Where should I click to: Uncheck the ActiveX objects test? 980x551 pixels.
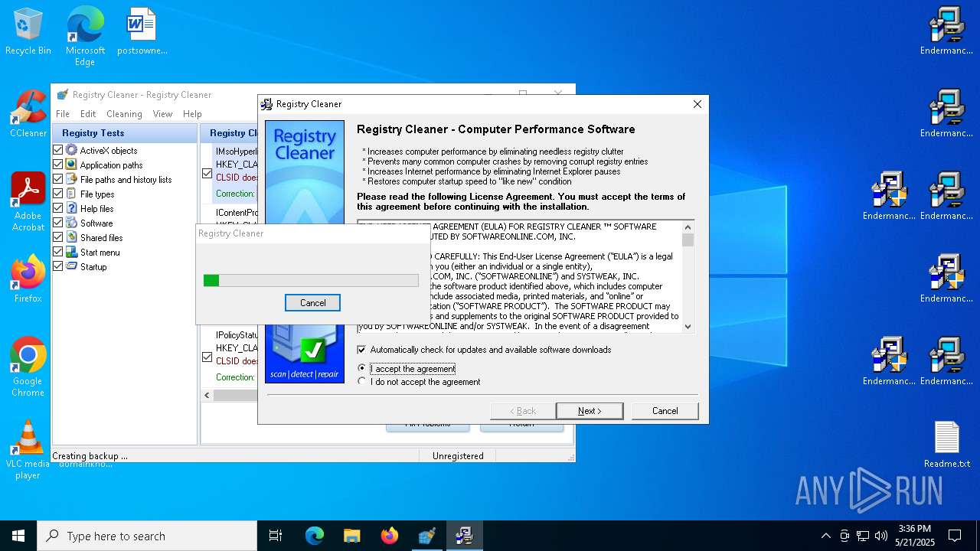pos(57,150)
